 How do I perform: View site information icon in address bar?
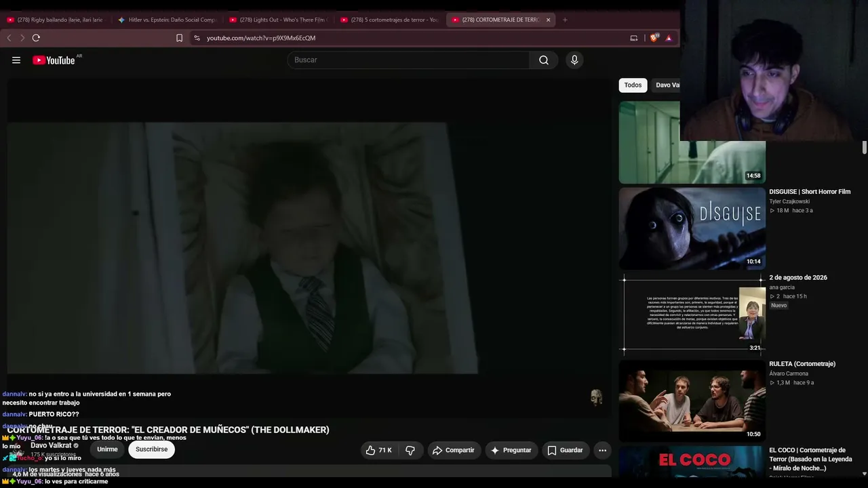click(197, 38)
